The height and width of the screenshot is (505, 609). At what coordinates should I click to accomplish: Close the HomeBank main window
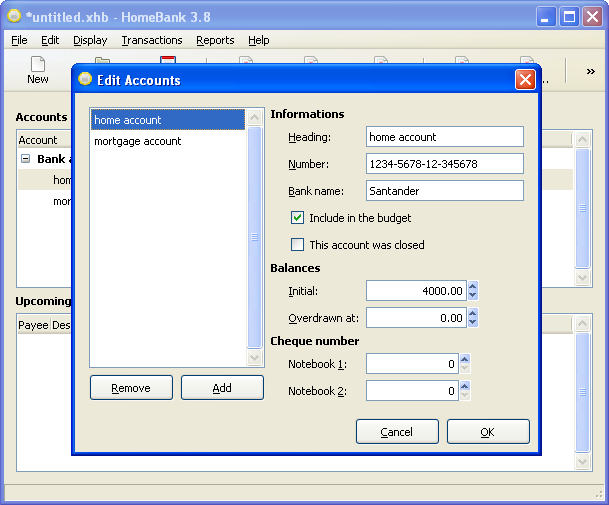pos(592,17)
